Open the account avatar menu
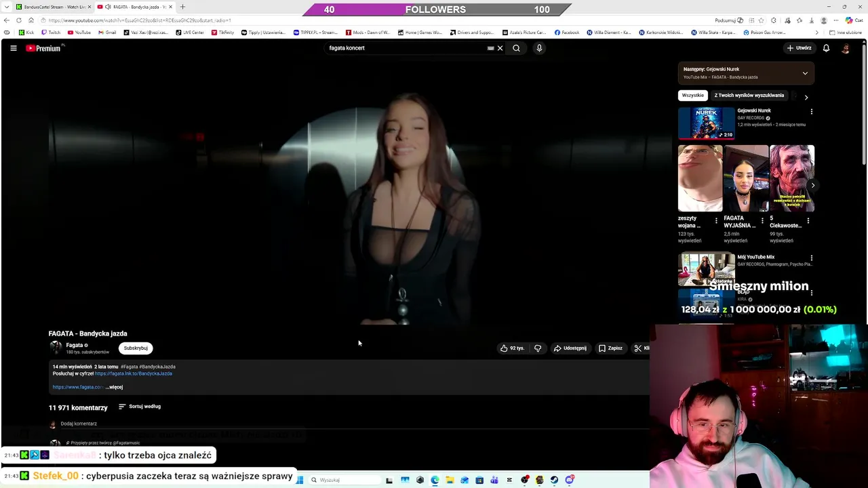 845,48
